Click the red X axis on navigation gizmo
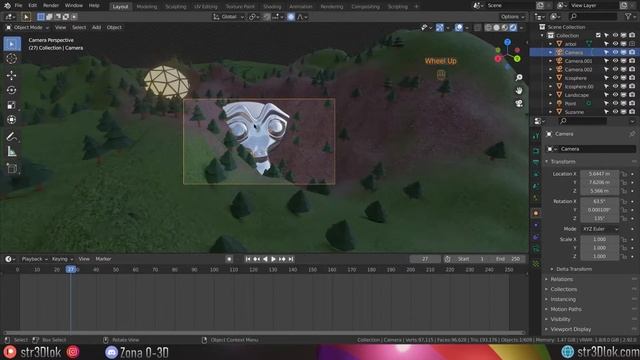The image size is (640, 360). [x=498, y=59]
